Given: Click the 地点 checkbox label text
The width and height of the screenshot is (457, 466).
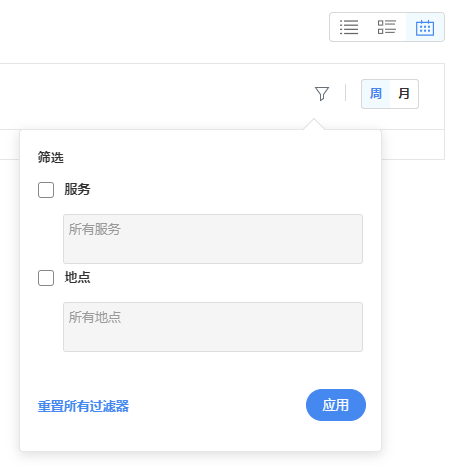Looking at the screenshot, I should [x=77, y=277].
